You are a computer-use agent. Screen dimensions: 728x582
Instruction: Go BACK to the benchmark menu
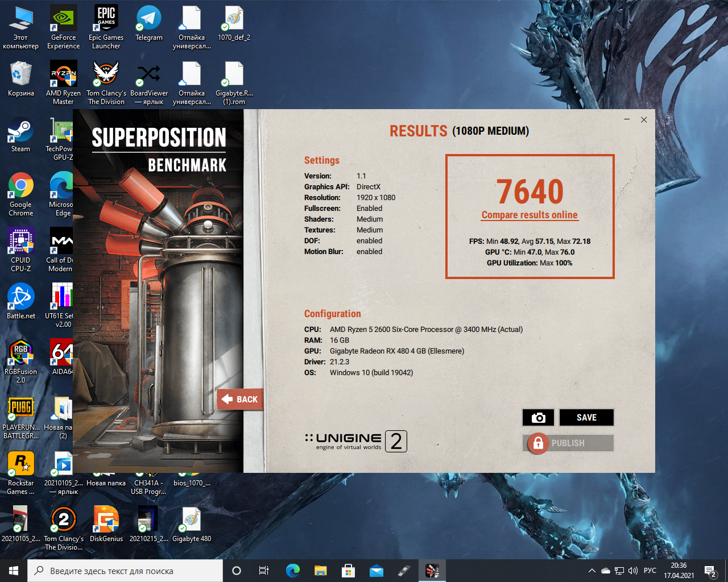(x=239, y=400)
